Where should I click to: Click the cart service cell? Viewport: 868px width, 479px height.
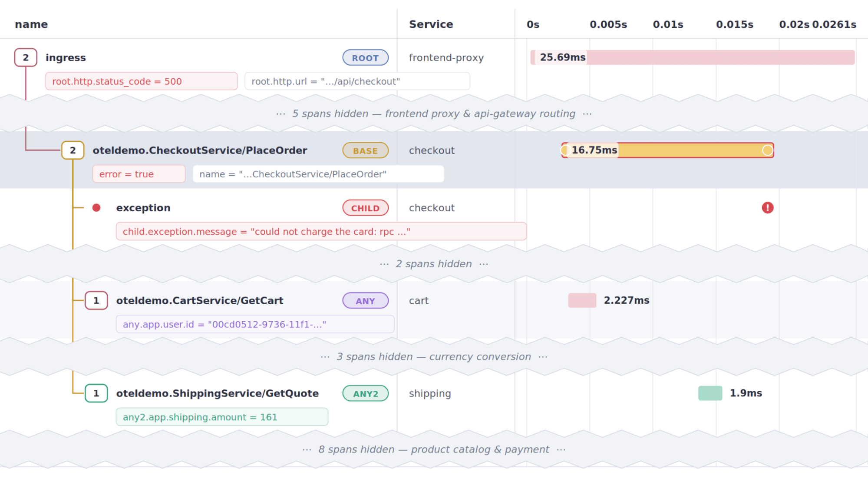pyautogui.click(x=419, y=301)
